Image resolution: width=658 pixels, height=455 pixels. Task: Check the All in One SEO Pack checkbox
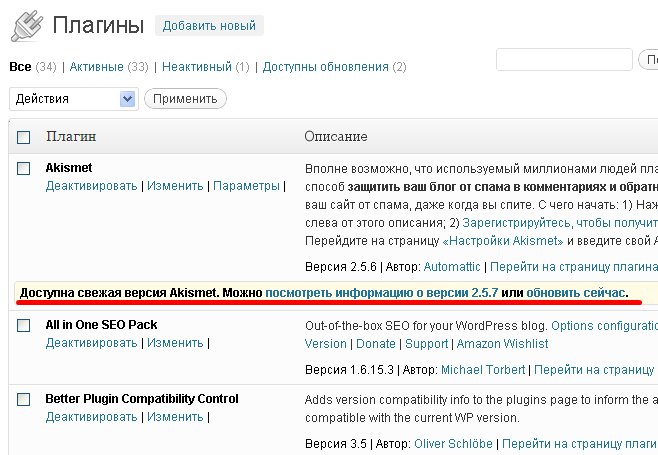tap(24, 325)
